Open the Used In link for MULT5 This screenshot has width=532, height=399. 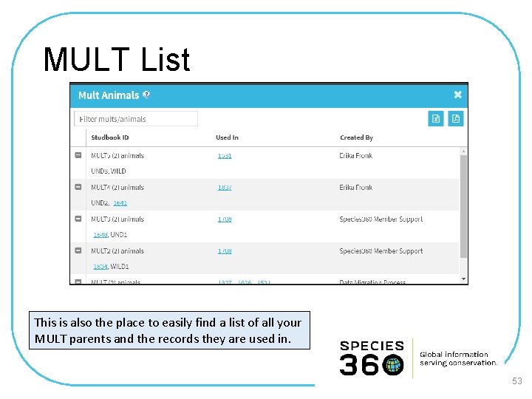pyautogui.click(x=225, y=156)
